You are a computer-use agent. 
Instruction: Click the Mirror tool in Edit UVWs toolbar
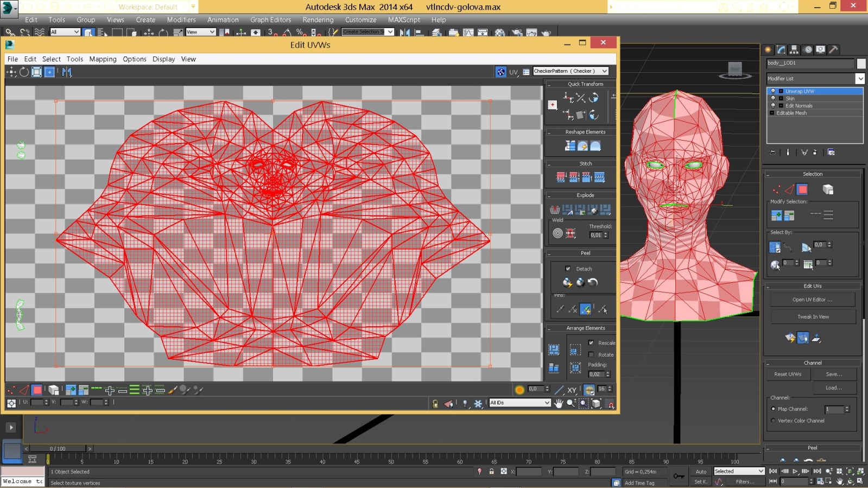(x=67, y=72)
